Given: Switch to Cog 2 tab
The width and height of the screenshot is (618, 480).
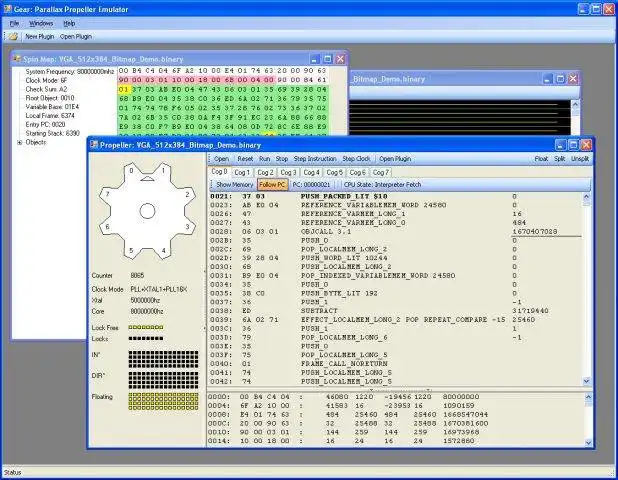Looking at the screenshot, I should click(x=265, y=172).
